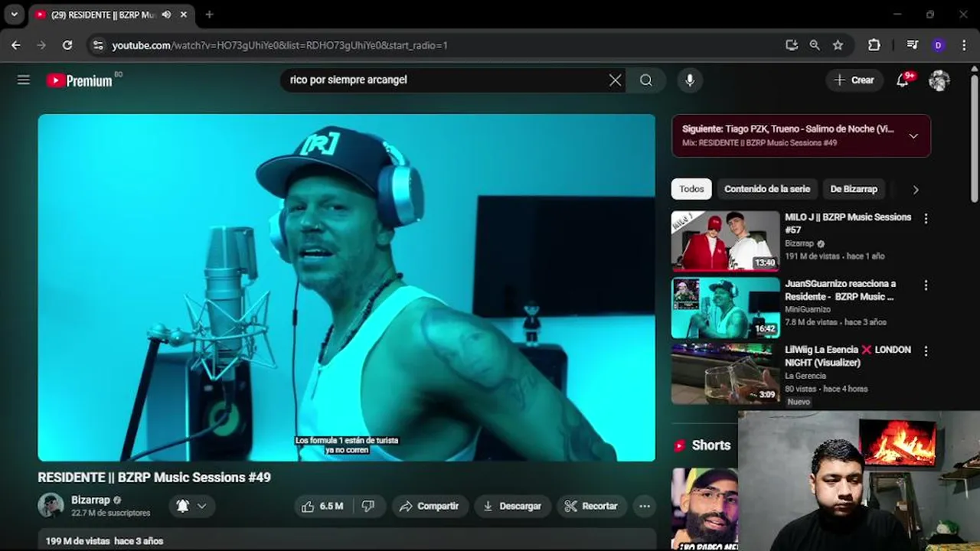
Task: Open more actions three-dot menu below video
Action: [645, 506]
